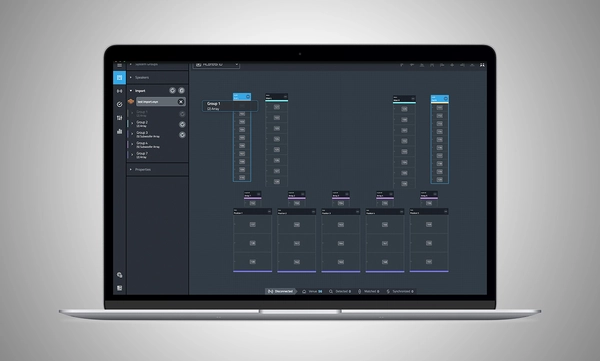Open the hamburger menu in the sidebar

pos(119,65)
